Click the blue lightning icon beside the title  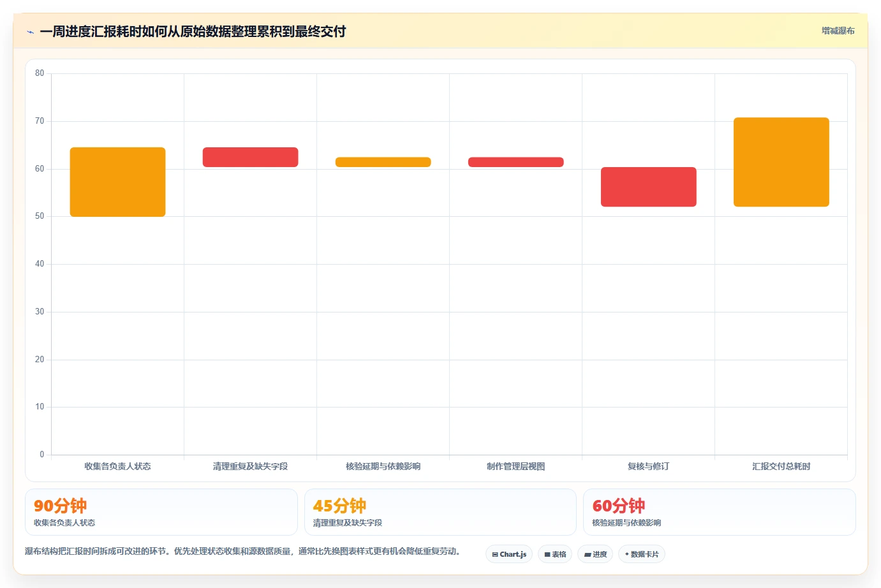[x=31, y=32]
